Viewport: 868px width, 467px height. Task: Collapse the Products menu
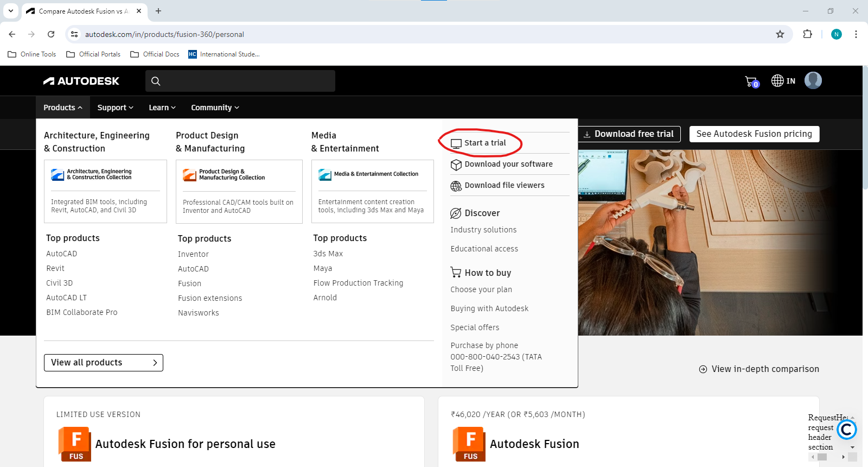(x=63, y=108)
